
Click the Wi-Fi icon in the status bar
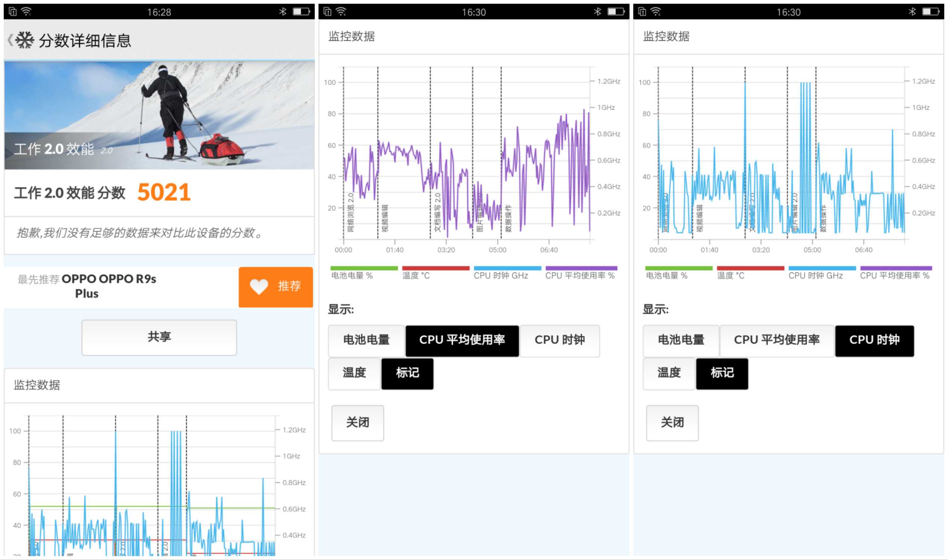27,12
